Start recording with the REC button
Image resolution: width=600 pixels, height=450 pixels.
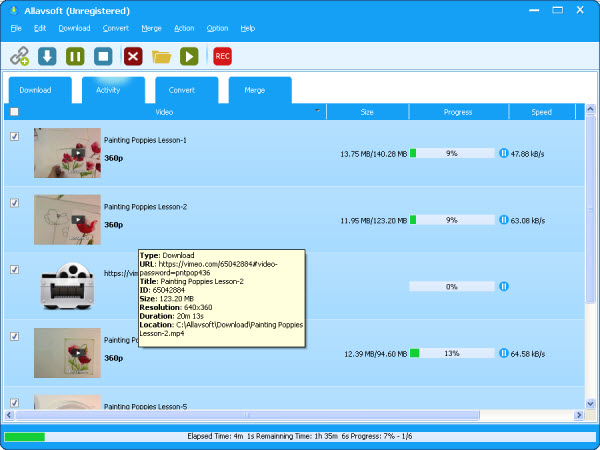pos(222,56)
